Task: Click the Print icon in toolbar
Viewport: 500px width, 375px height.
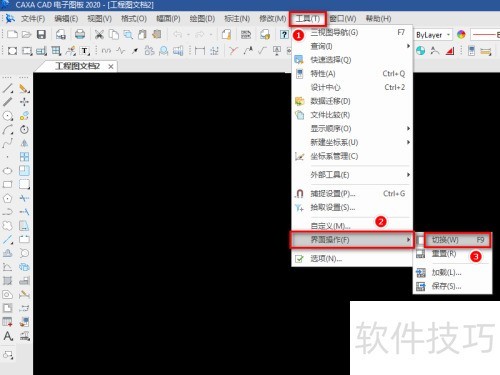Action: click(x=80, y=34)
